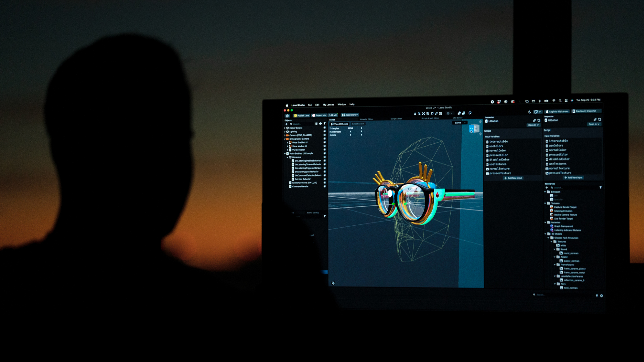
Task: Add new object with plus icon in Objects panel
Action: click(x=287, y=124)
